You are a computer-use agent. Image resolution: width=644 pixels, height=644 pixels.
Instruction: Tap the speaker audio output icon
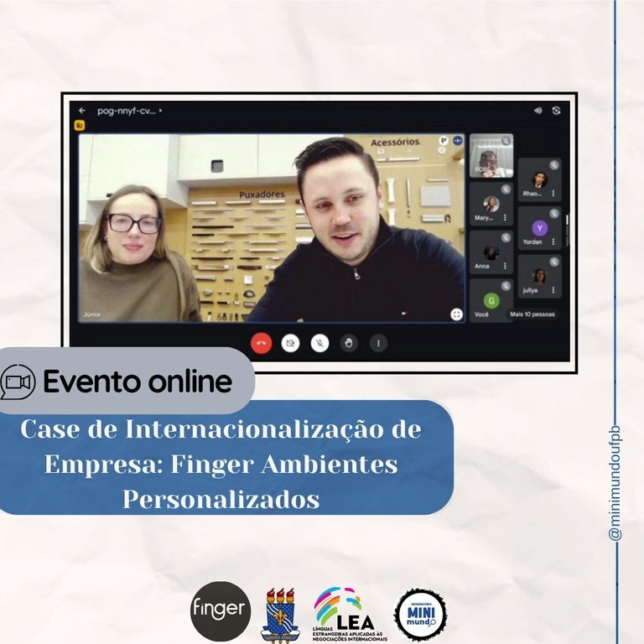[x=538, y=111]
